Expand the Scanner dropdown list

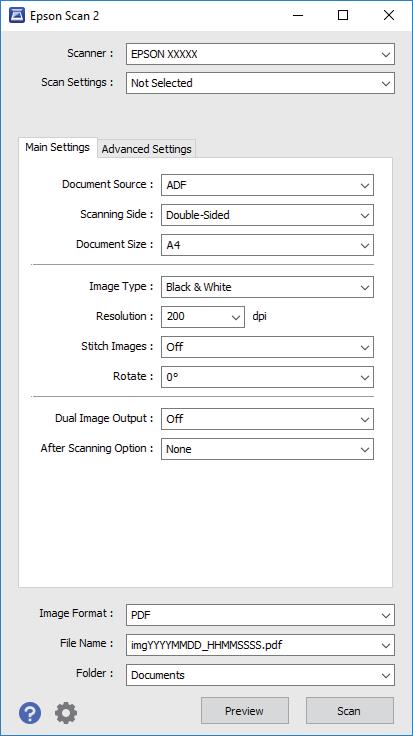click(260, 54)
